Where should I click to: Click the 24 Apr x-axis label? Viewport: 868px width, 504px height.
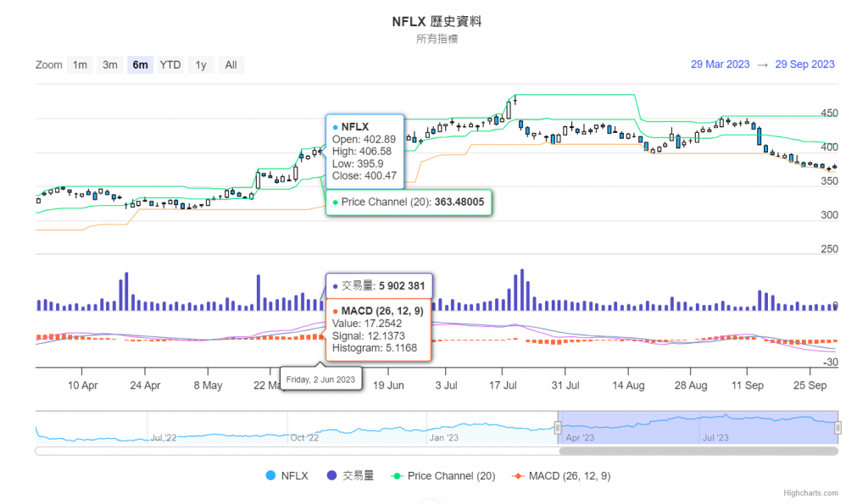click(145, 385)
